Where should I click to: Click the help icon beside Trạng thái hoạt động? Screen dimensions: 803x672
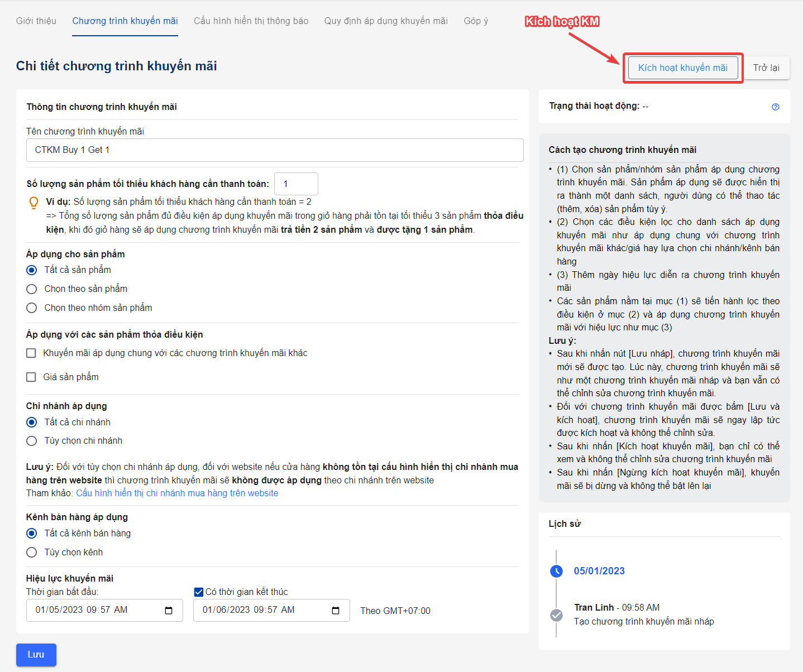[775, 107]
